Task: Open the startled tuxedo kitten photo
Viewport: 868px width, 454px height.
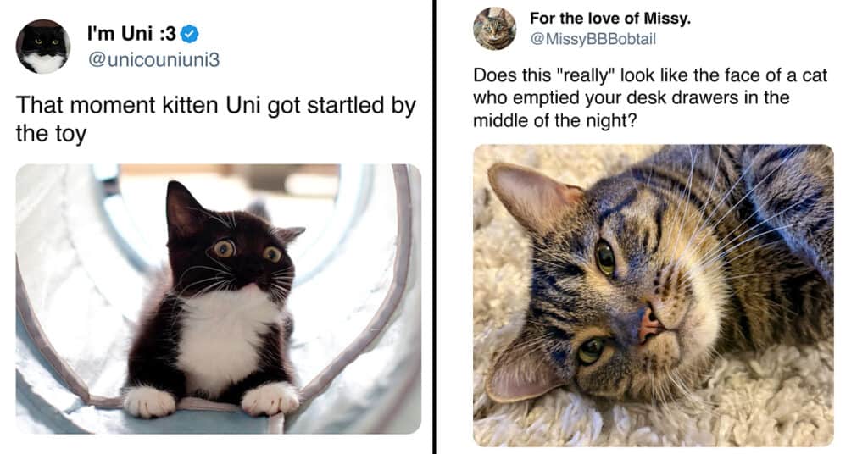Action: (218, 298)
